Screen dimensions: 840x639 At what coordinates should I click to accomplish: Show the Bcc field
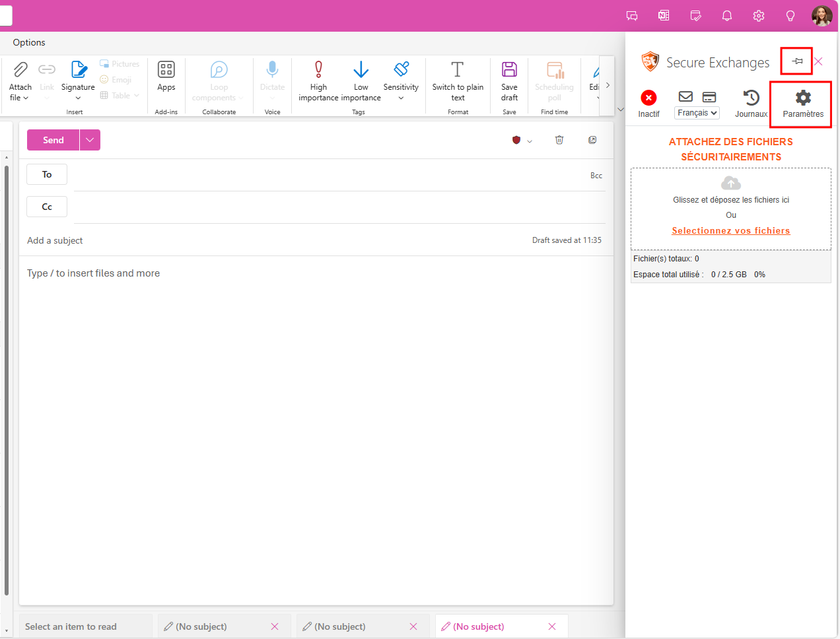pyautogui.click(x=596, y=176)
